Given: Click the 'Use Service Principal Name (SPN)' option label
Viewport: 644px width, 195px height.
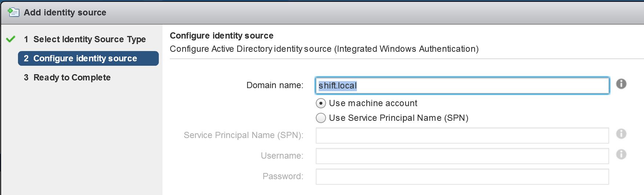Looking at the screenshot, I should pyautogui.click(x=399, y=118).
